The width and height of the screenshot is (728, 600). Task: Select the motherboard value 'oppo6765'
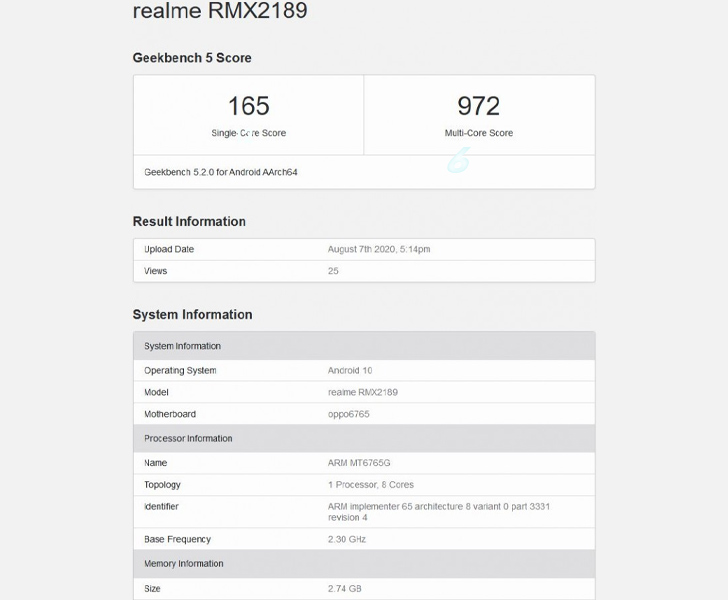coord(349,414)
